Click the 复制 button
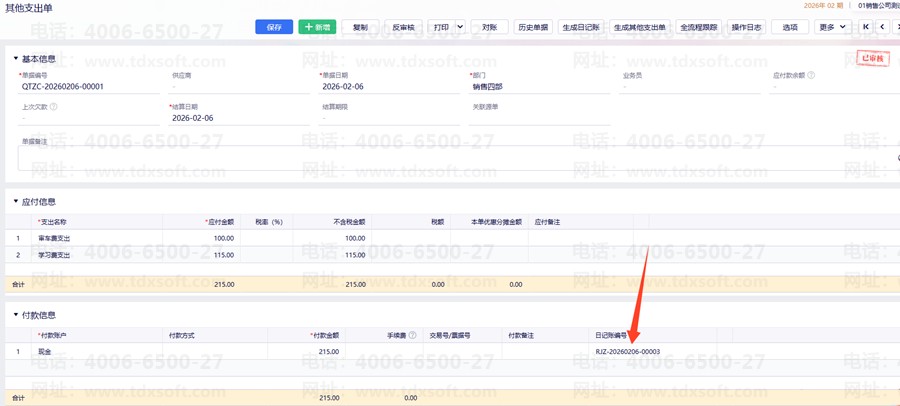This screenshot has width=900, height=406. [360, 27]
